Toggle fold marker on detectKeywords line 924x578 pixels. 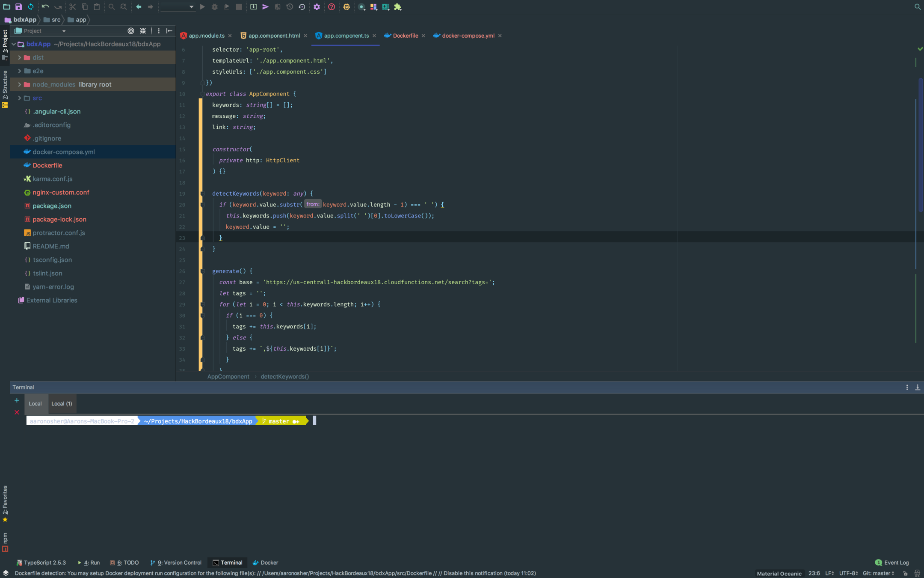click(x=203, y=194)
